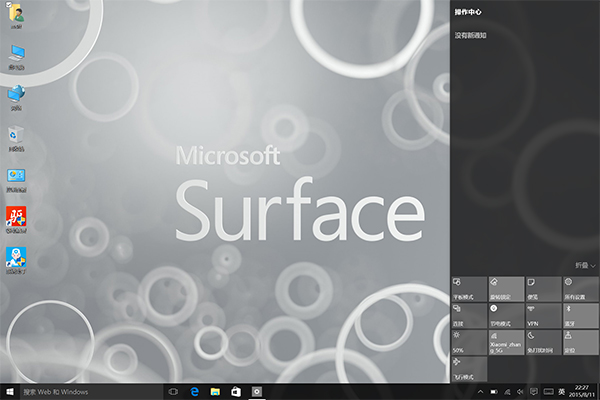Open the VPN quick action tile

543,316
